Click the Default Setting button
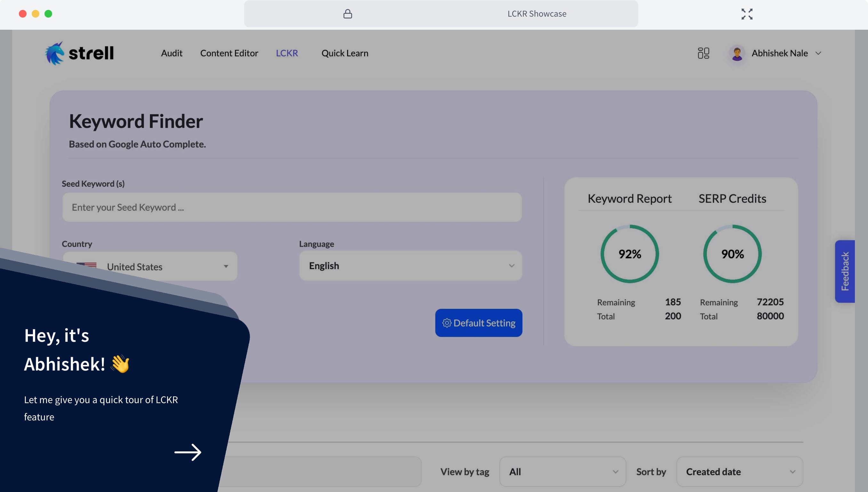 [478, 323]
